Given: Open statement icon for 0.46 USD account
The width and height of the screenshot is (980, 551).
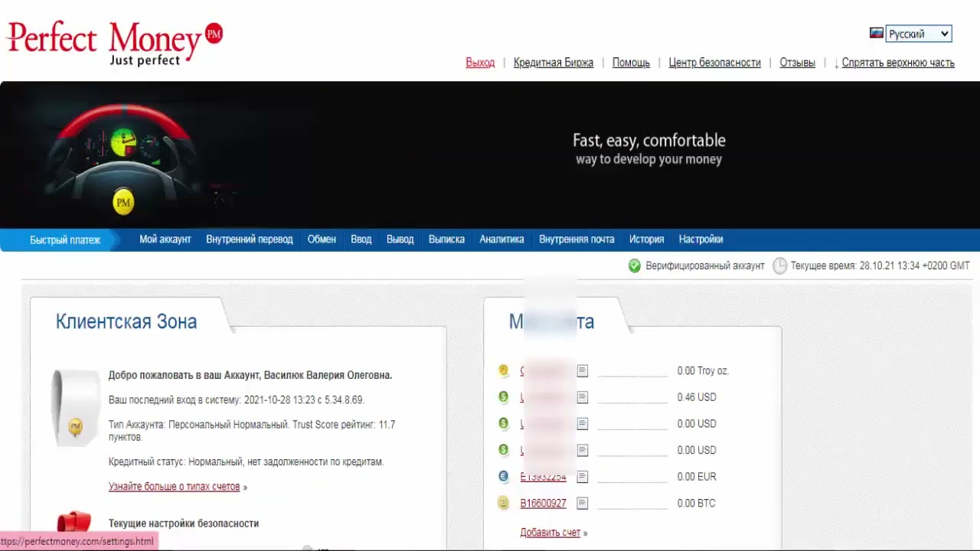Looking at the screenshot, I should coord(583,397).
